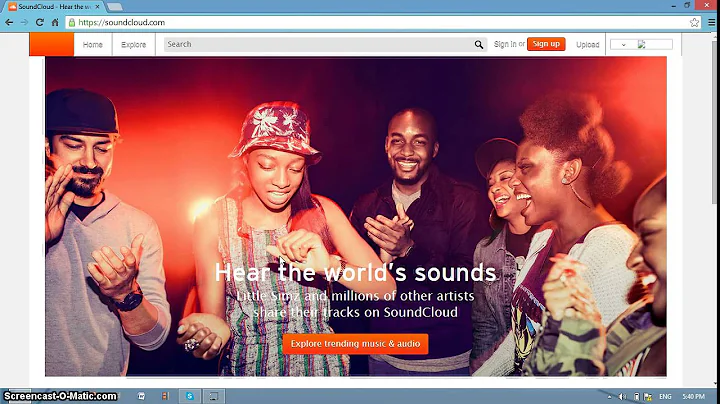Viewport: 720px width, 404px height.
Task: Reload the SoundCloud page
Action: coord(40,22)
